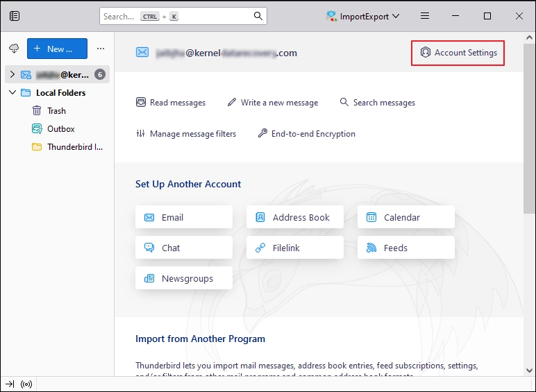536x392 pixels.
Task: Click the pencil icon for new message
Action: pyautogui.click(x=232, y=102)
